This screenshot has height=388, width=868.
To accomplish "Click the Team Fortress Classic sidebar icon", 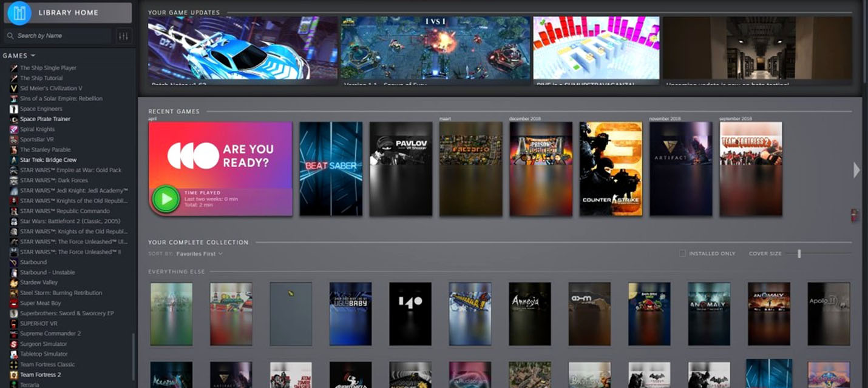I will point(14,365).
